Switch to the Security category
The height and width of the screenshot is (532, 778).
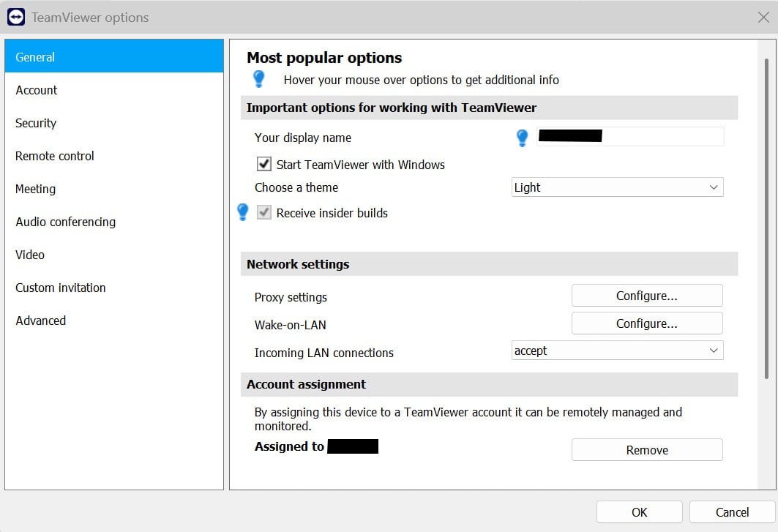pos(114,123)
